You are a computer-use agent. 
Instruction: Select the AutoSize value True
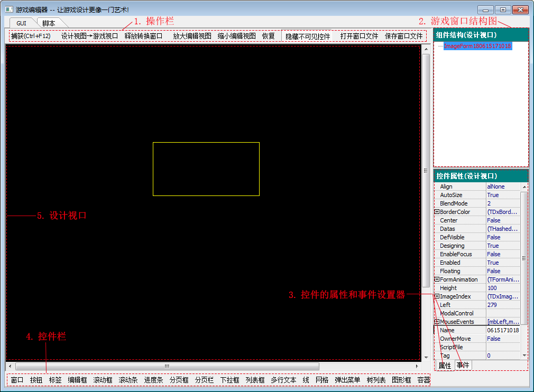tap(503, 195)
